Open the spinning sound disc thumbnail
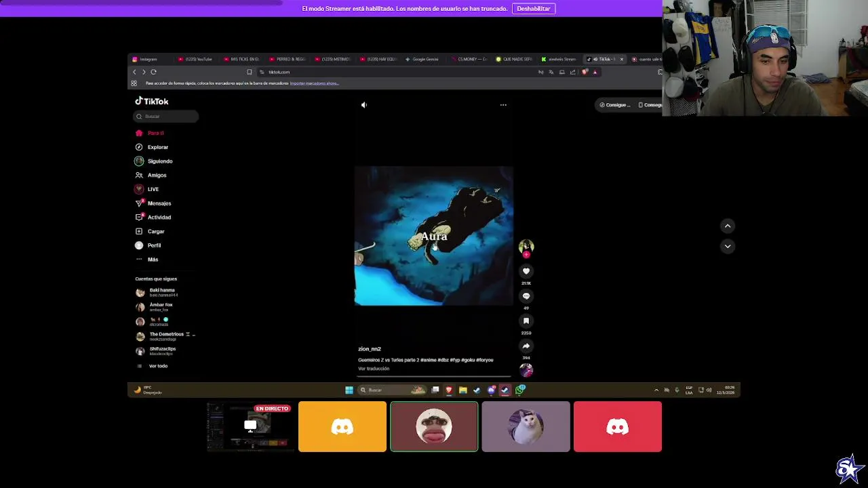The width and height of the screenshot is (868, 488). pyautogui.click(x=526, y=370)
